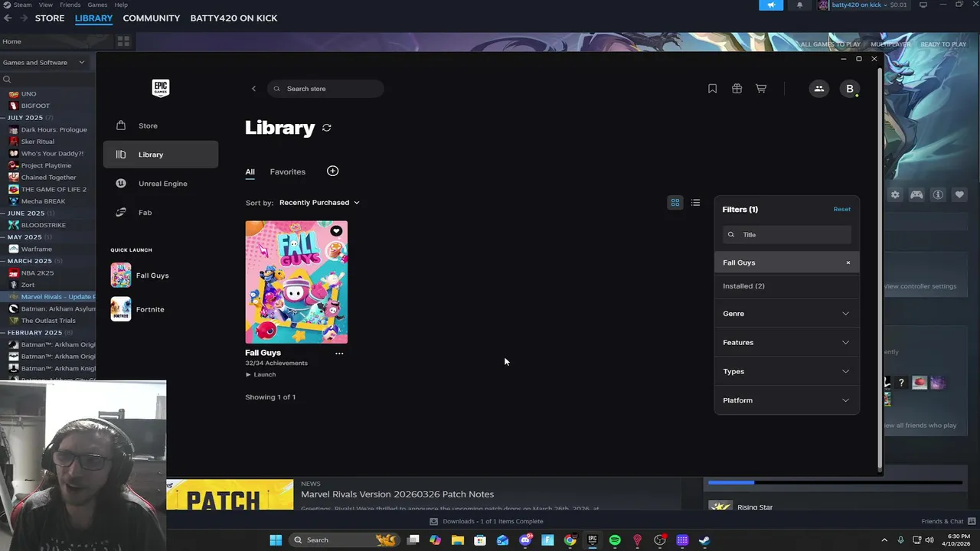Screen dimensions: 980x551
Task: Collapse the FEBRUARY 2025 Steam group
Action: [x=34, y=333]
